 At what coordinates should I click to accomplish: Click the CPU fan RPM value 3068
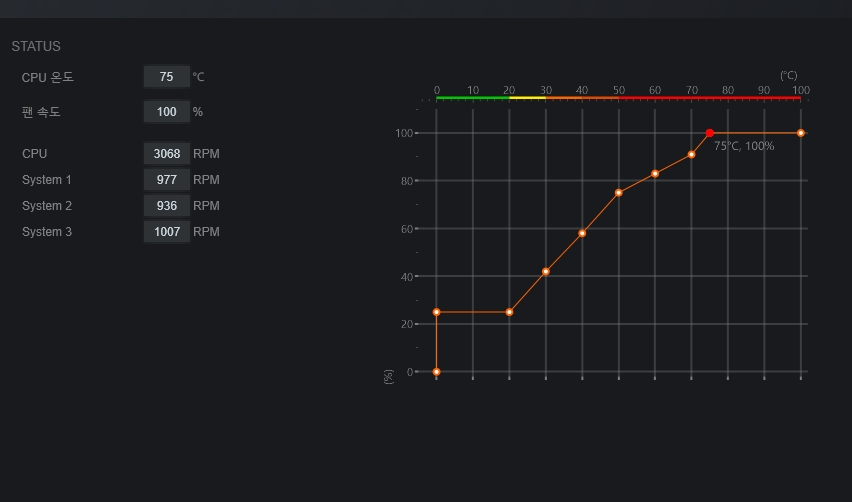167,154
